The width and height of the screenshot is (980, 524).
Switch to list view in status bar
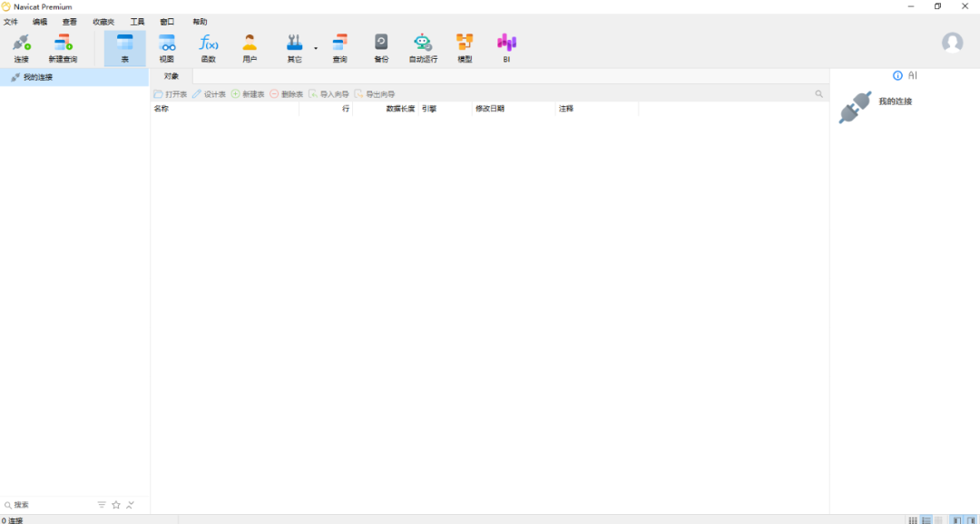[926, 519]
